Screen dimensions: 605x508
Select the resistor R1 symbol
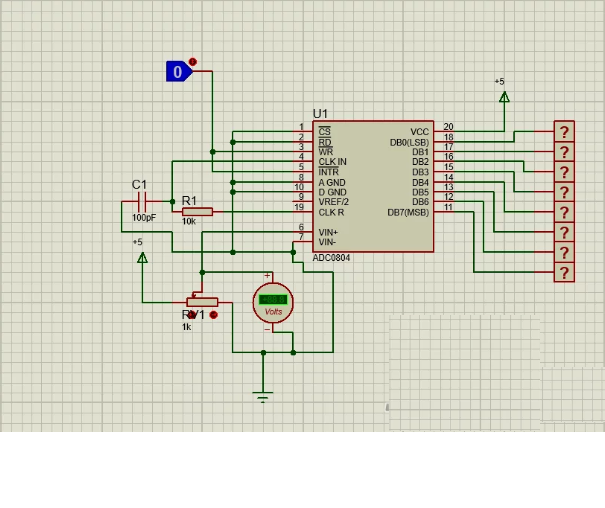tap(197, 212)
